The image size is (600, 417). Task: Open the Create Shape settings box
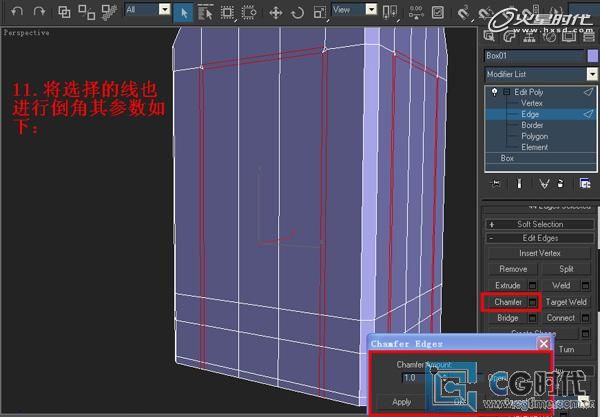585,334
